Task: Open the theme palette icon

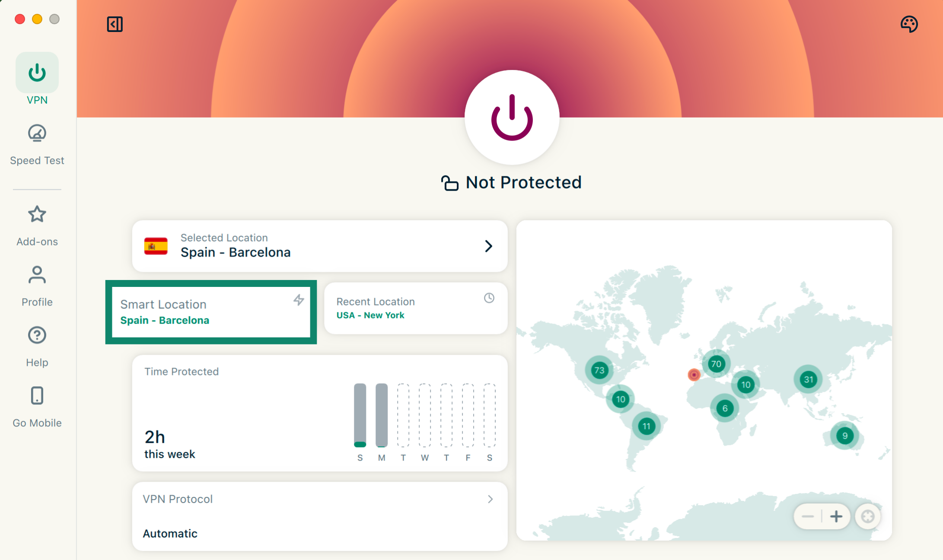Action: tap(909, 24)
